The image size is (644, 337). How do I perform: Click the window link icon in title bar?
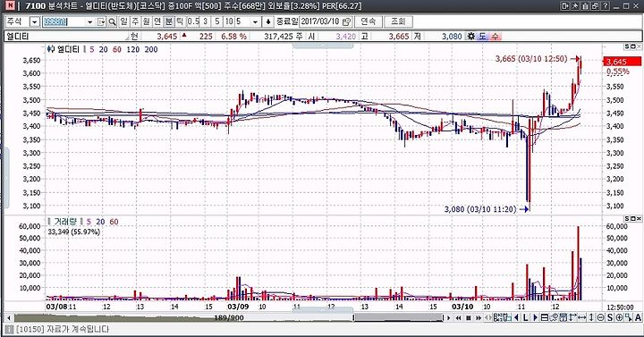pos(595,5)
